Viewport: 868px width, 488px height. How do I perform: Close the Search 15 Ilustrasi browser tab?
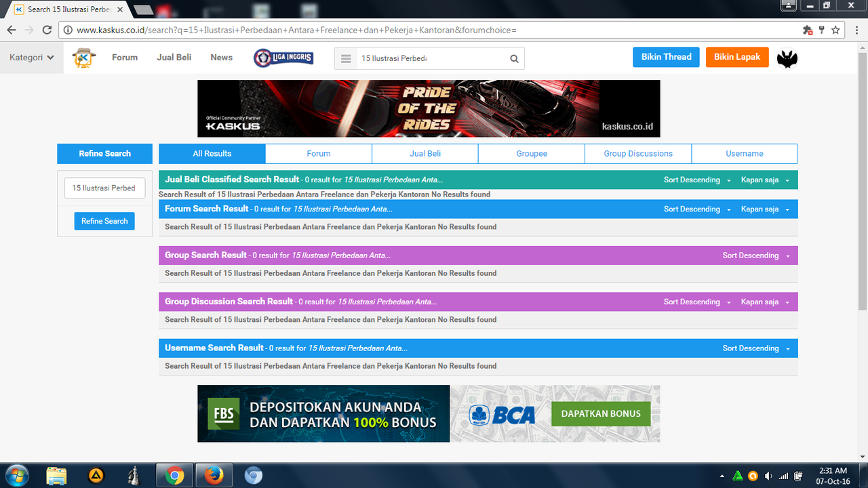tap(120, 9)
